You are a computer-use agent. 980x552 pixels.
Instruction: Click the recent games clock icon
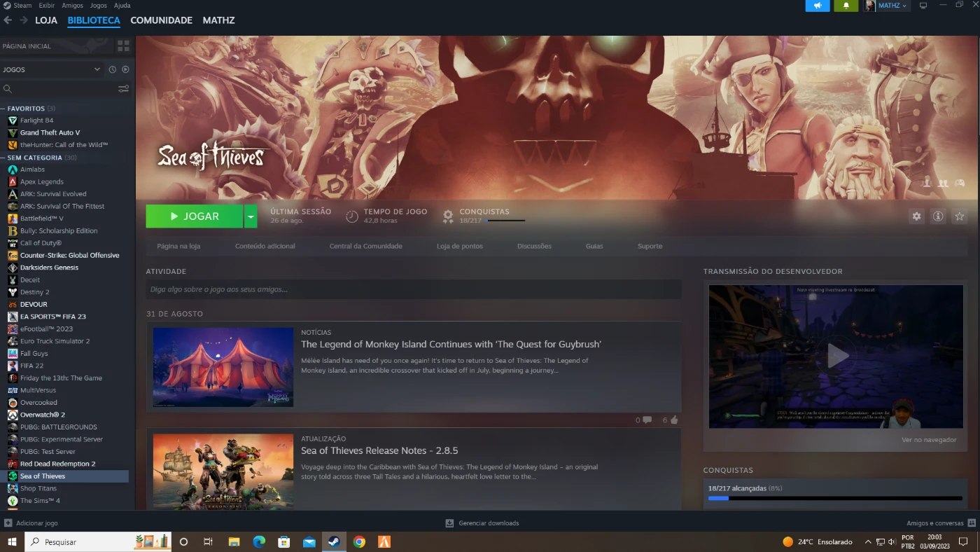click(x=112, y=69)
